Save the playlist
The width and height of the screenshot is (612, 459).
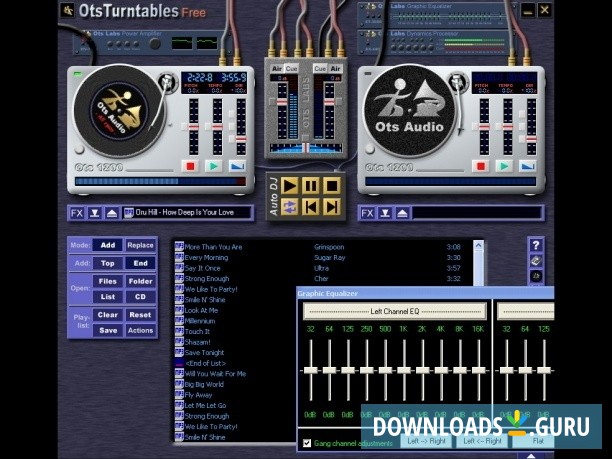[108, 330]
